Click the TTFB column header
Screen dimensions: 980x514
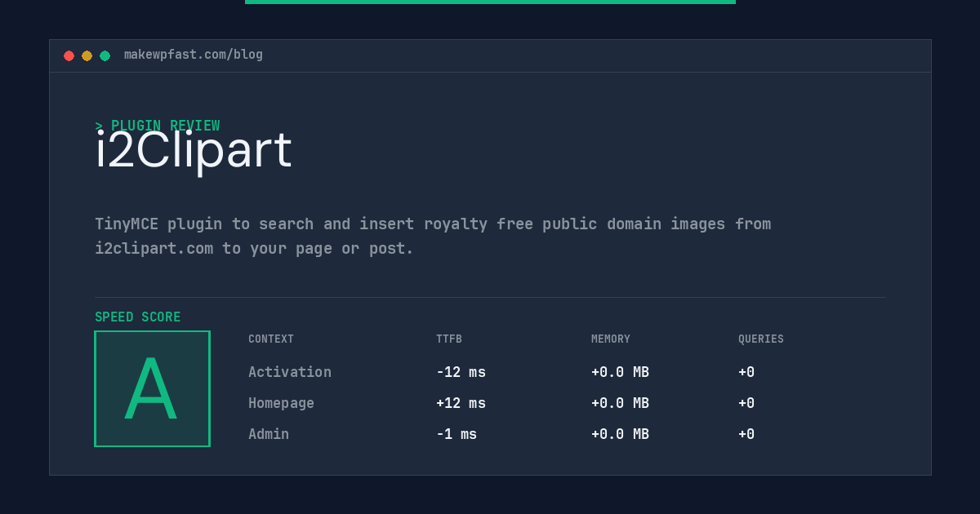449,339
